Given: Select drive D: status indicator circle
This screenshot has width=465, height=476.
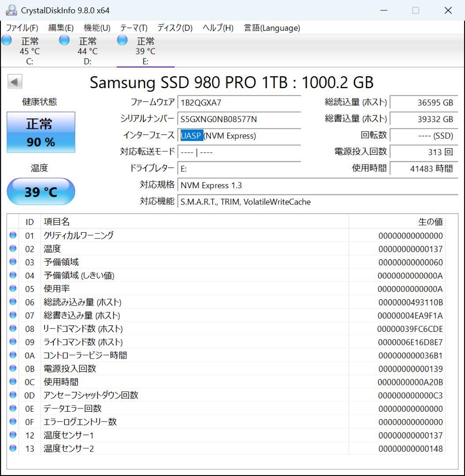Looking at the screenshot, I should pyautogui.click(x=64, y=40).
